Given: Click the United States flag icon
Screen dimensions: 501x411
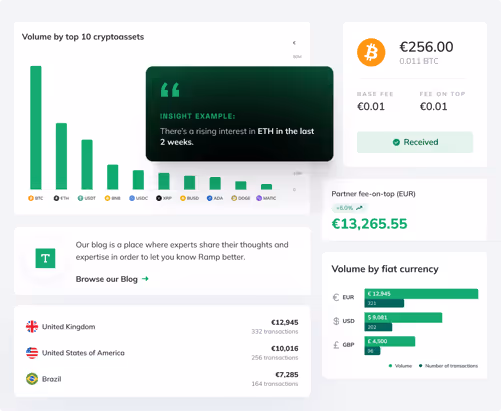Looking at the screenshot, I should 32,353.
